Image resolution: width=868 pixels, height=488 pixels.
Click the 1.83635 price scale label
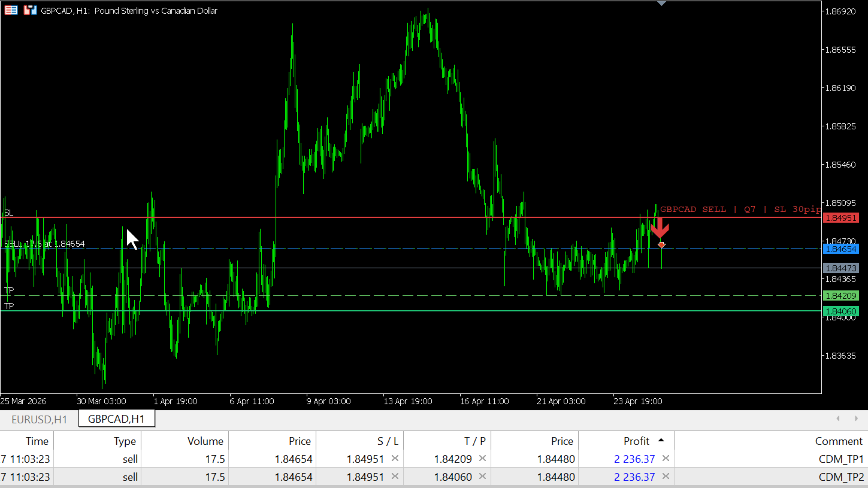pyautogui.click(x=840, y=356)
